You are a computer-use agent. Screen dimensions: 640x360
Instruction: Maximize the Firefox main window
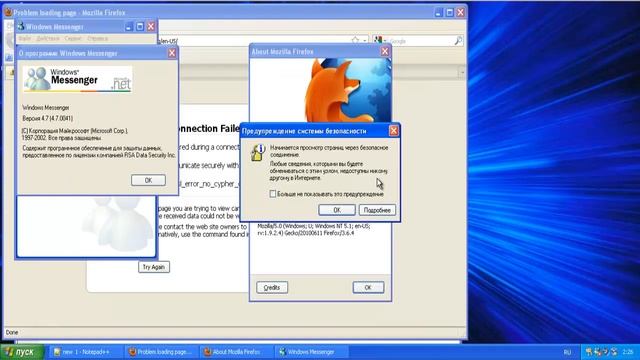coord(449,13)
